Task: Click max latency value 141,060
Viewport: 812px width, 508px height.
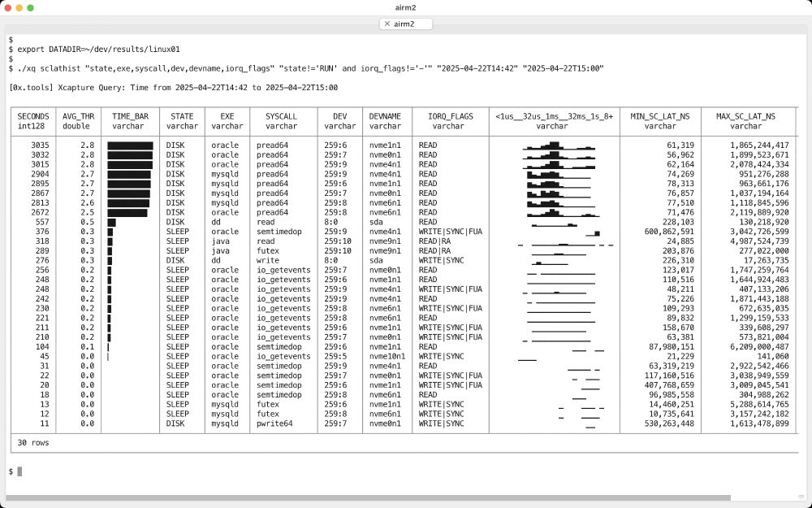Action: [773, 356]
